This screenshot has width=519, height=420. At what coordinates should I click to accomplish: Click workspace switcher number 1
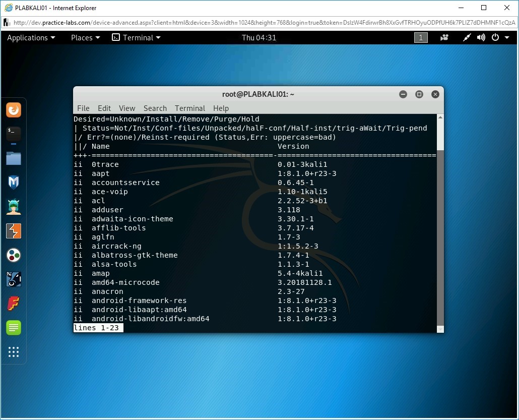[421, 38]
